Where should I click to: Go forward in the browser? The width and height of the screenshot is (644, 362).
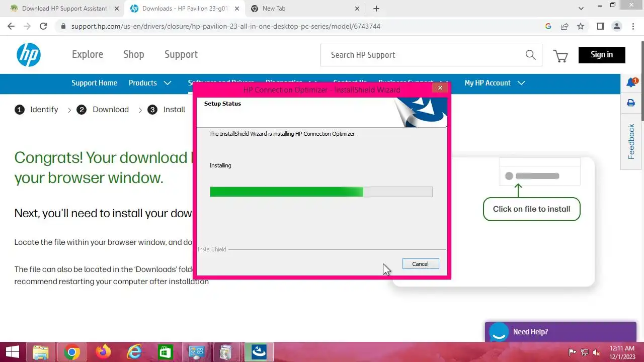27,26
